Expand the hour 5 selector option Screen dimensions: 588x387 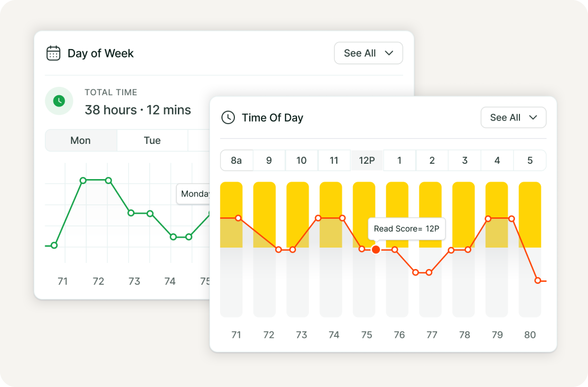530,160
